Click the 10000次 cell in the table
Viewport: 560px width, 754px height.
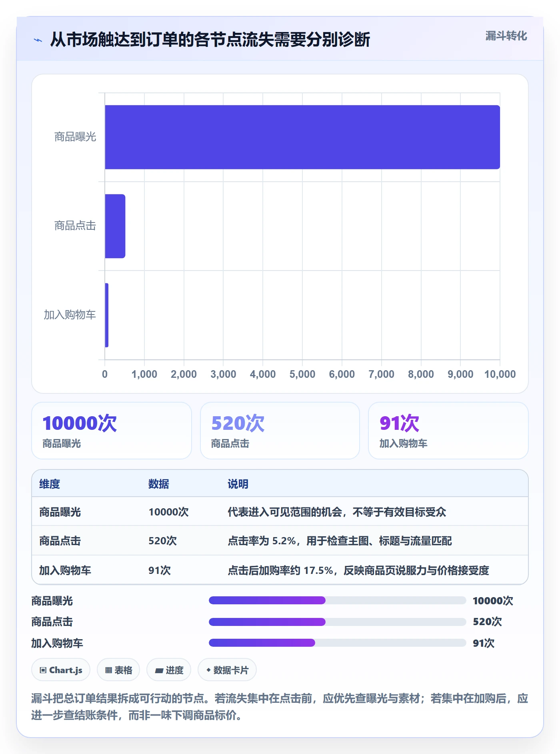click(x=168, y=512)
